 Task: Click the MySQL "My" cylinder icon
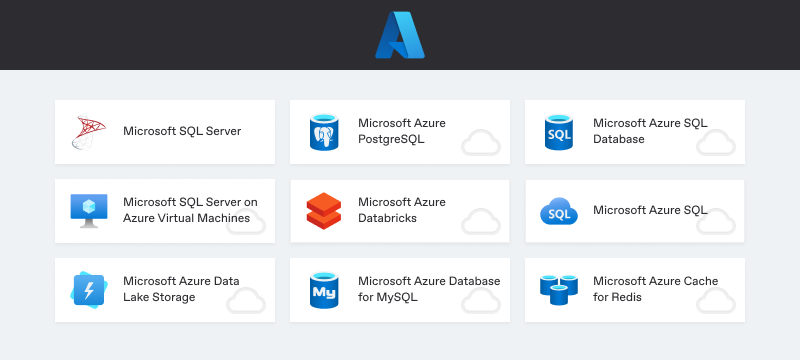click(x=324, y=290)
